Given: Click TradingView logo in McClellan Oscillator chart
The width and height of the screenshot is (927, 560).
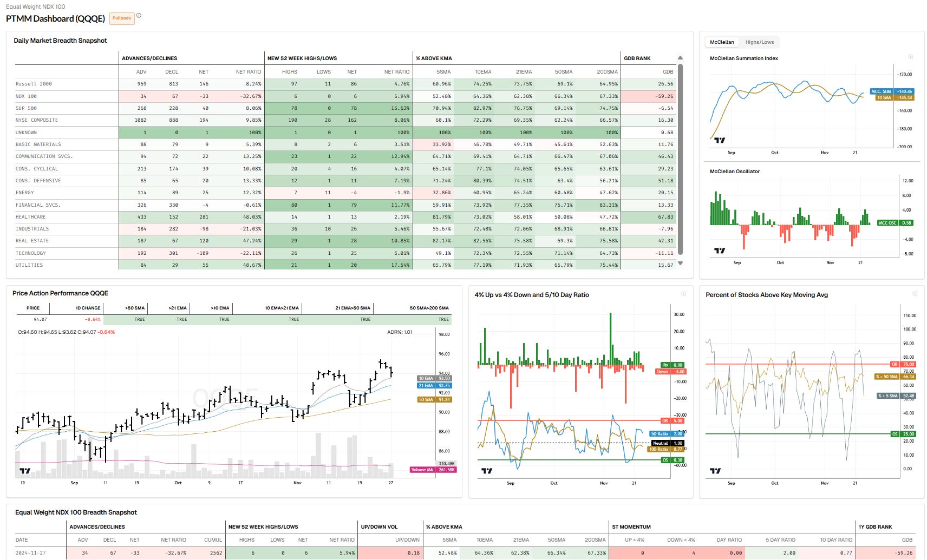Looking at the screenshot, I should point(719,251).
